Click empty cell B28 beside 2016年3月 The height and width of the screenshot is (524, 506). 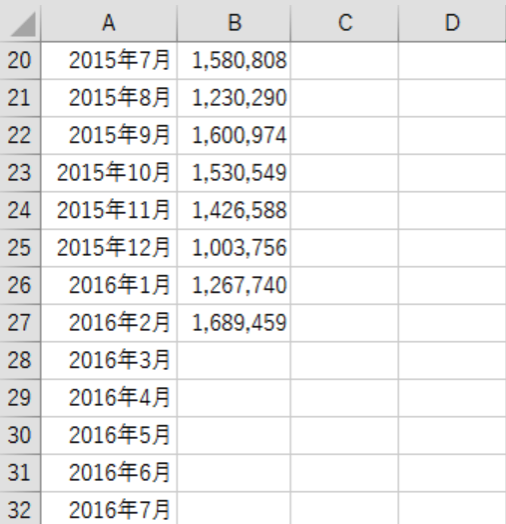234,360
